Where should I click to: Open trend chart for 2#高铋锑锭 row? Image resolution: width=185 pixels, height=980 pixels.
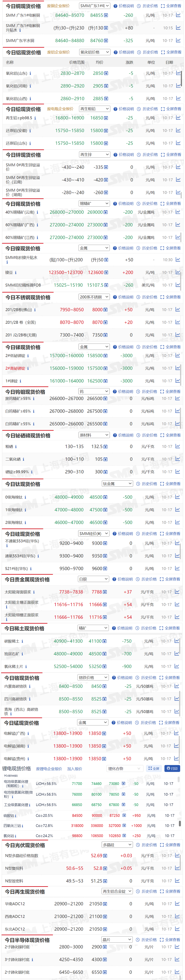[178, 368]
